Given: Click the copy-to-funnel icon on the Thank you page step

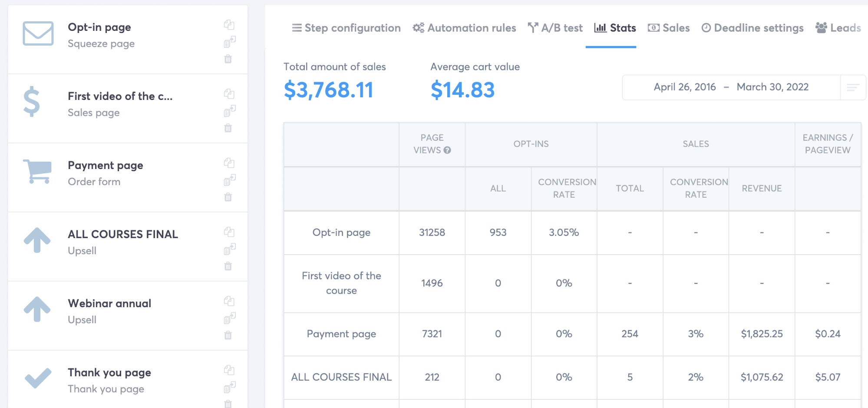Looking at the screenshot, I should pyautogui.click(x=229, y=388).
